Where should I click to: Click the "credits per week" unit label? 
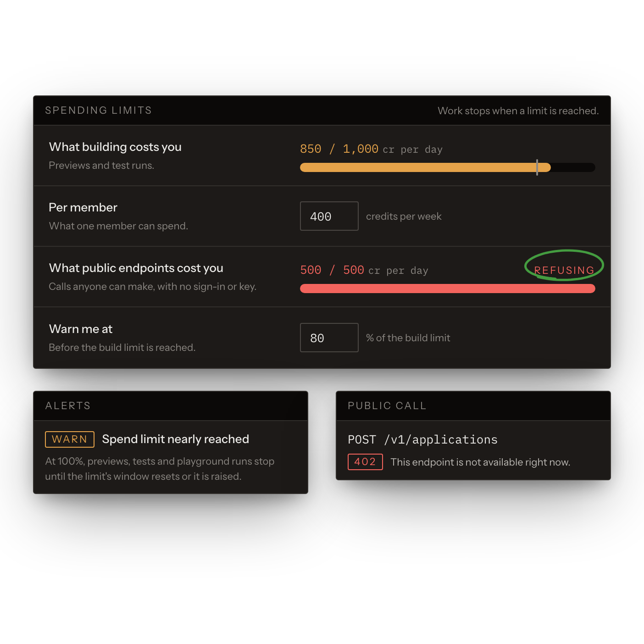pyautogui.click(x=404, y=216)
